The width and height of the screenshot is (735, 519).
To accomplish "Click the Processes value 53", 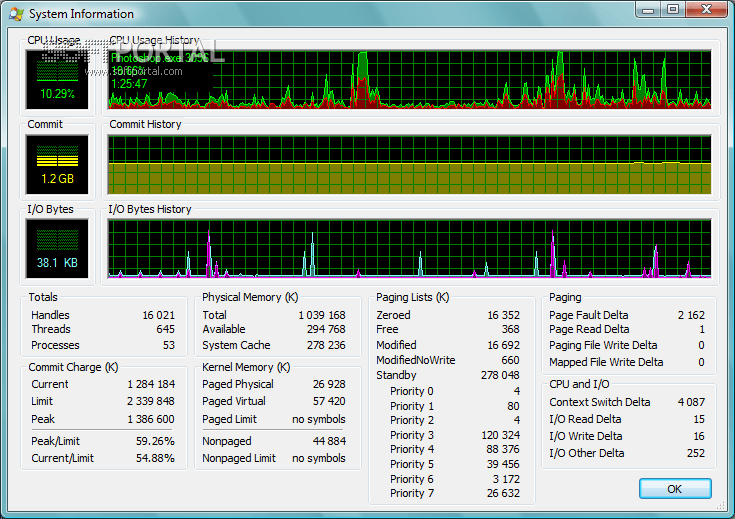I will tap(169, 345).
